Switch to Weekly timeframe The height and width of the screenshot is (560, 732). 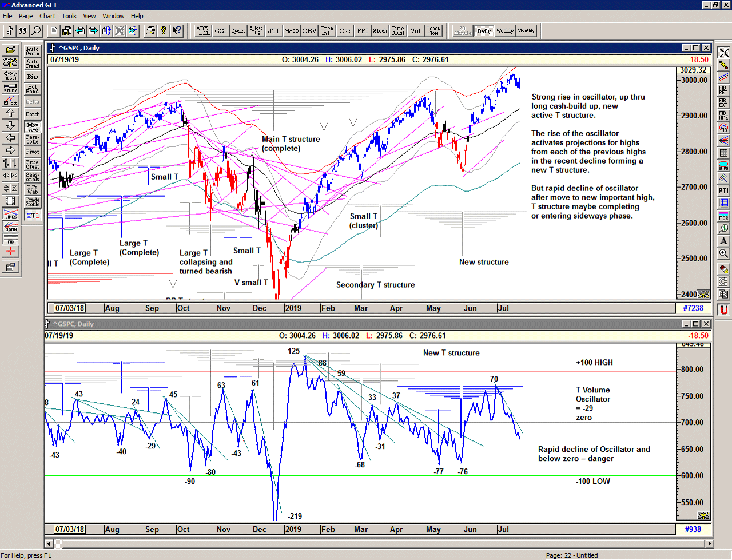point(504,31)
